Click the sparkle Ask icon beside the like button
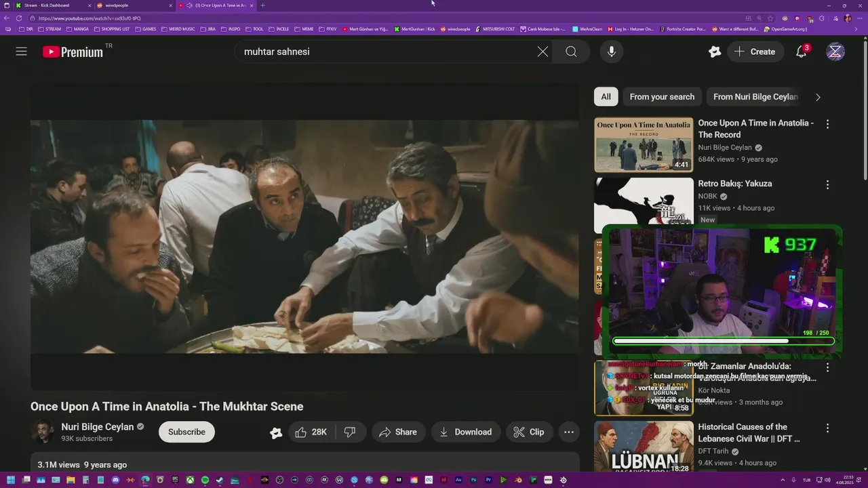 [276, 432]
